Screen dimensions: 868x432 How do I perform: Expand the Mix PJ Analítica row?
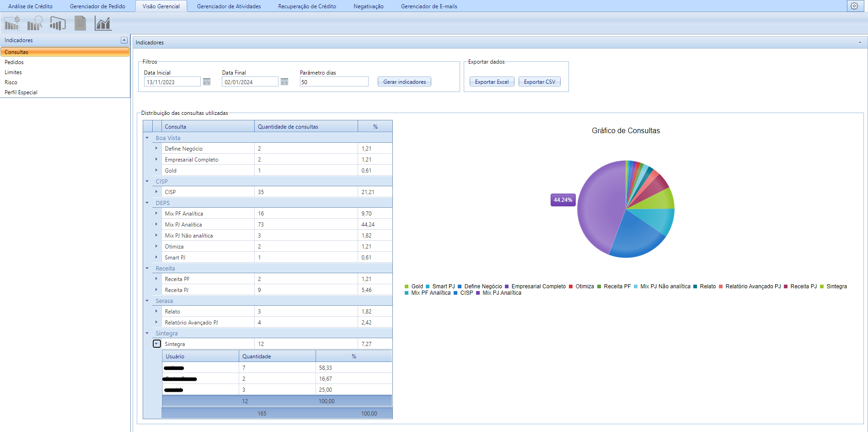coord(157,224)
